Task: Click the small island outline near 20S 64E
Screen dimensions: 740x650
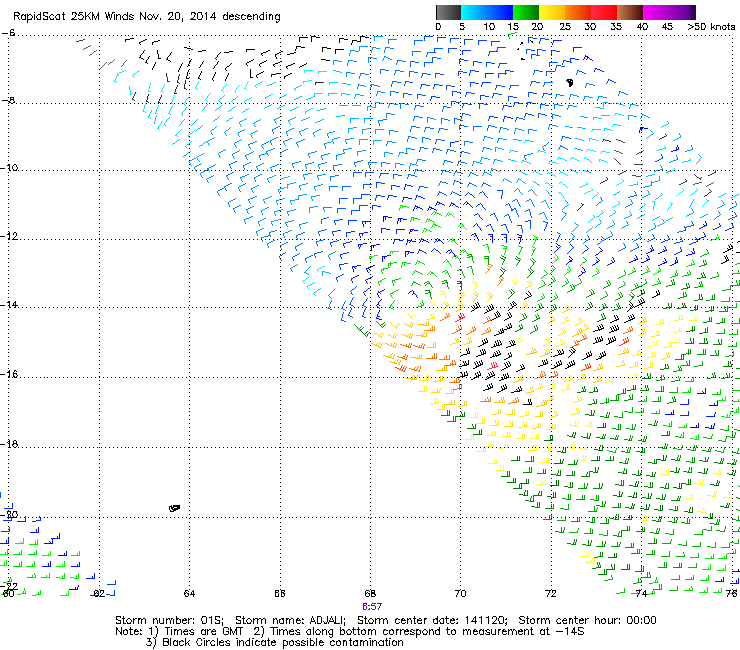Action: (174, 508)
